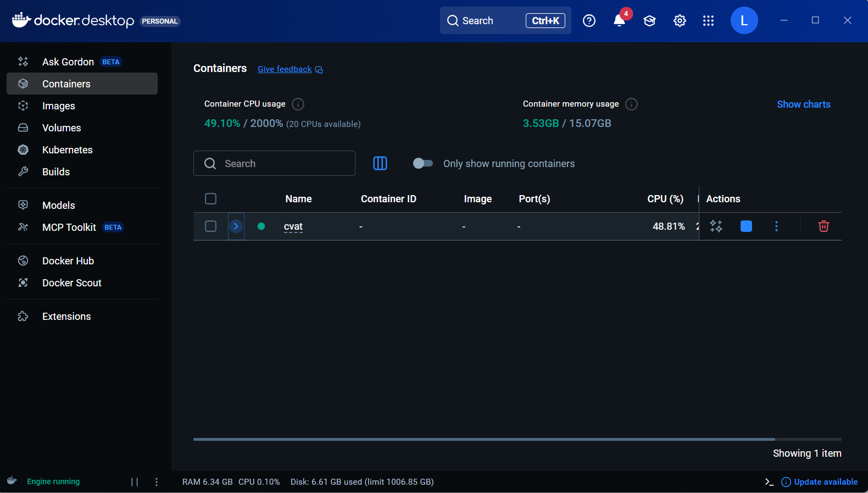
Task: Stop the cvat container
Action: point(746,226)
